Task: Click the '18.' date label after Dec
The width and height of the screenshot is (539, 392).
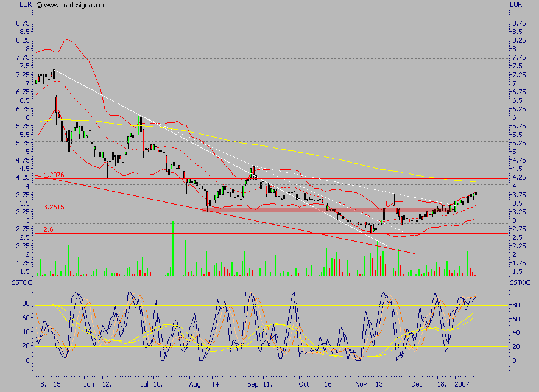Action: click(x=441, y=384)
